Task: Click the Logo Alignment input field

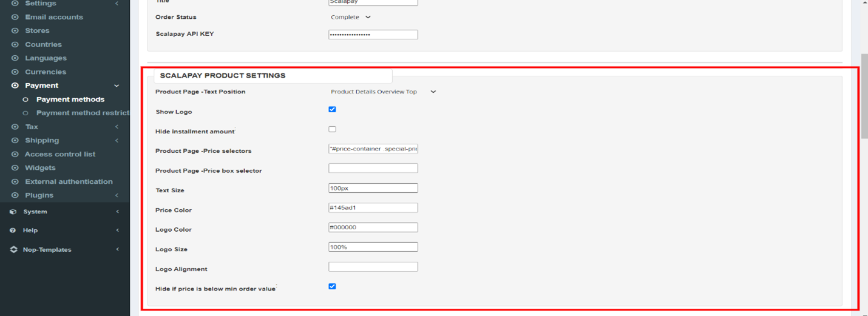Action: pos(373,267)
